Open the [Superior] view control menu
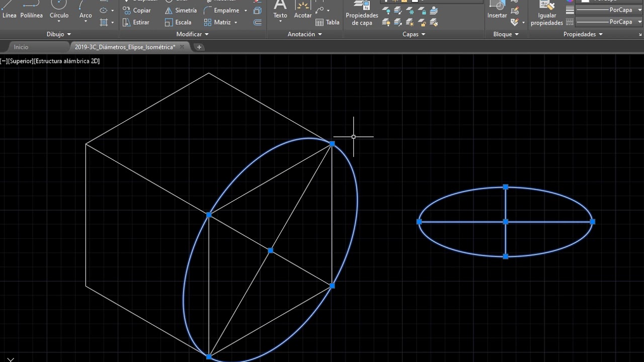The image size is (644, 362). coord(20,61)
